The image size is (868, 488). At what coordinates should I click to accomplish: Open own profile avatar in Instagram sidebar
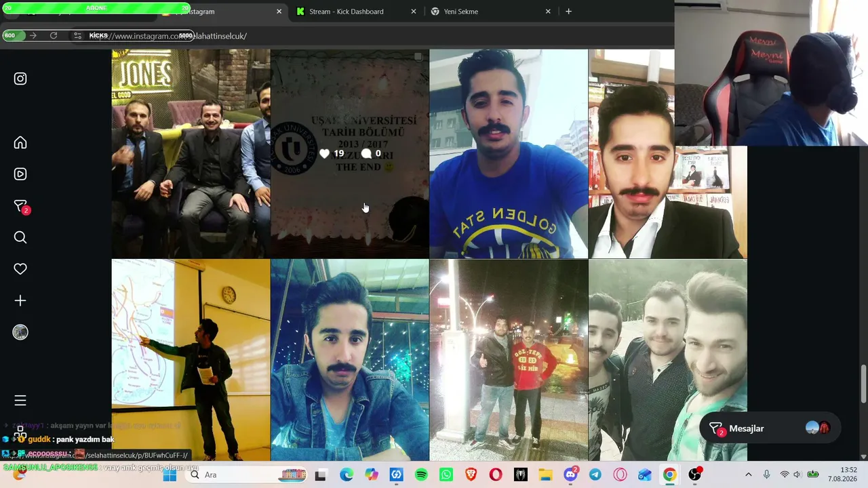(20, 332)
